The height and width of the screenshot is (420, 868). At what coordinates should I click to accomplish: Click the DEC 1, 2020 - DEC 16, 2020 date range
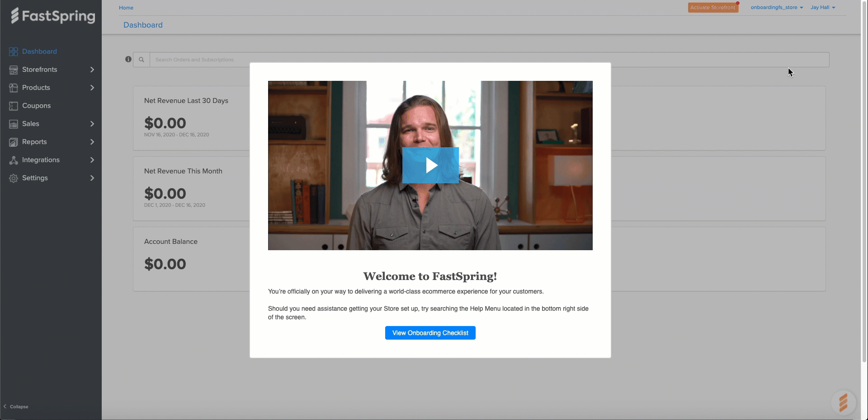click(175, 205)
